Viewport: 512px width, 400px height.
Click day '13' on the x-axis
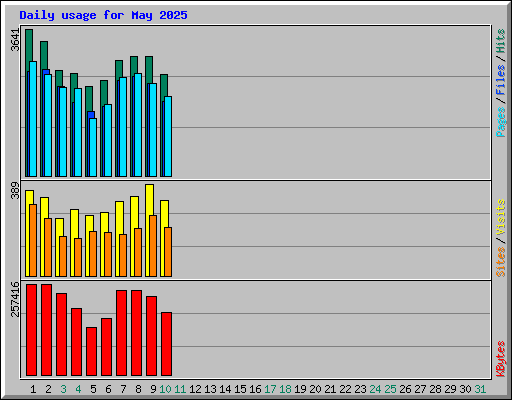(210, 389)
